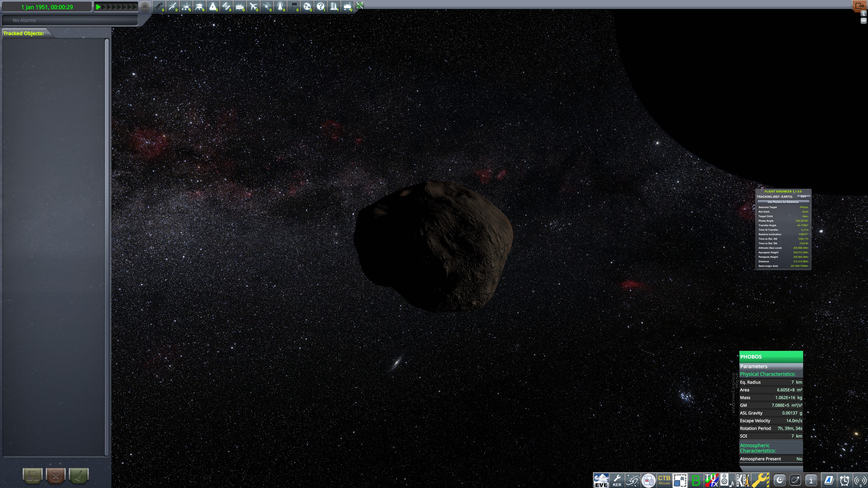Screen dimensions: 868x488
Task: Expand the Physical Characteristics section of Phobos panel
Action: [768, 374]
